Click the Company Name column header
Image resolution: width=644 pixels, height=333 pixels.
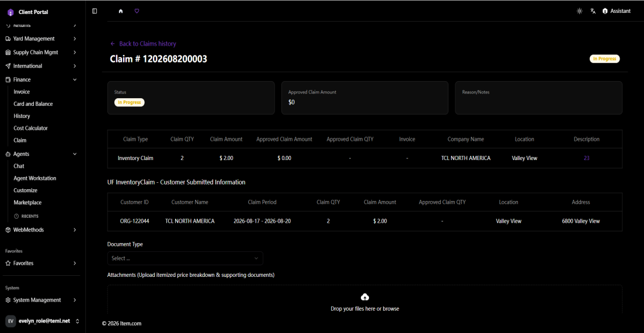tap(466, 140)
